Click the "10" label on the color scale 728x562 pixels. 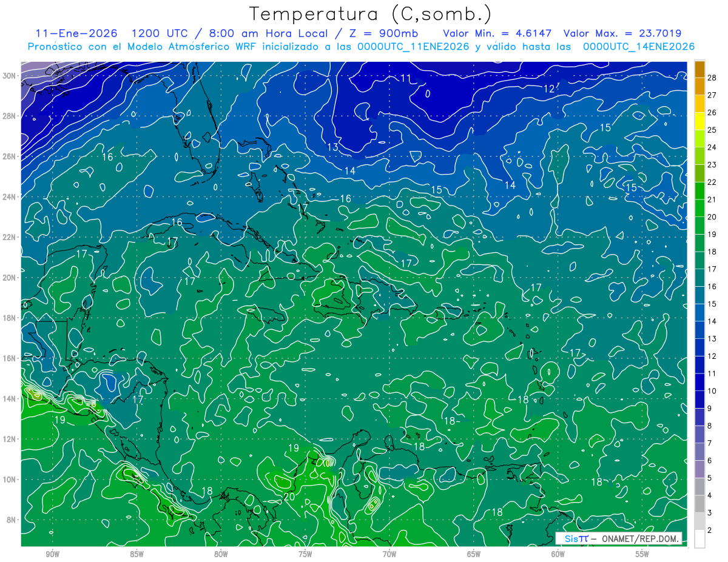(x=713, y=391)
